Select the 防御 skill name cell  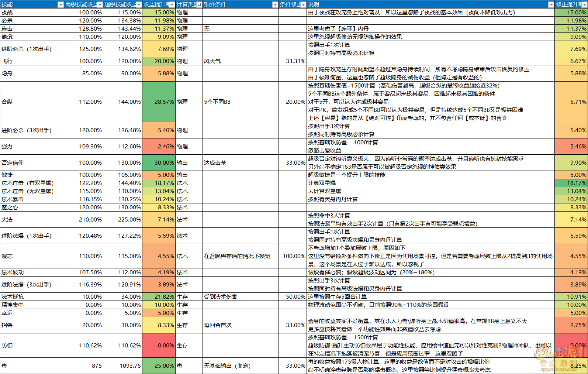(x=32, y=346)
